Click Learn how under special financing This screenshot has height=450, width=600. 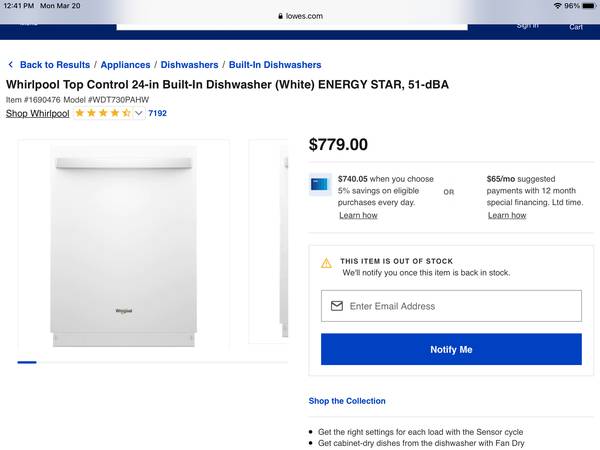coord(507,215)
